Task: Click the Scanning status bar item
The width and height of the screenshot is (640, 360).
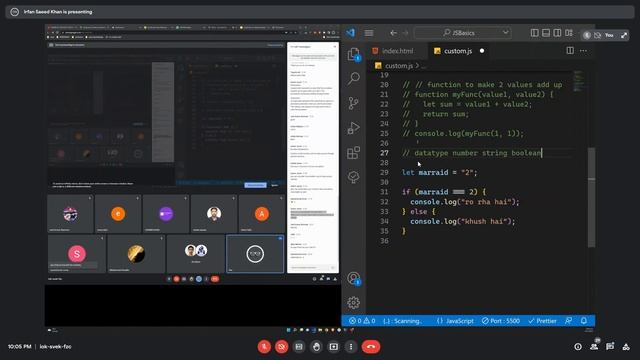Action: [x=402, y=321]
